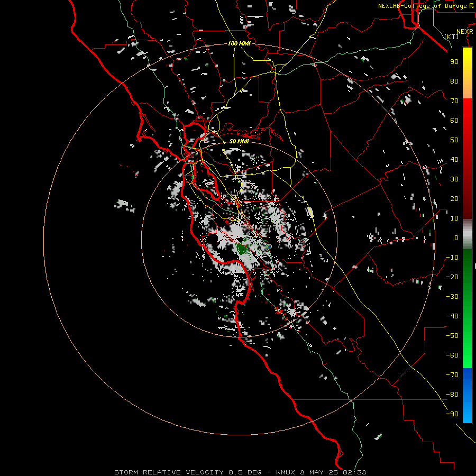Screen dimensions: 476x476
Task: Click the 0 value on the velocity scale
Action: coord(456,237)
